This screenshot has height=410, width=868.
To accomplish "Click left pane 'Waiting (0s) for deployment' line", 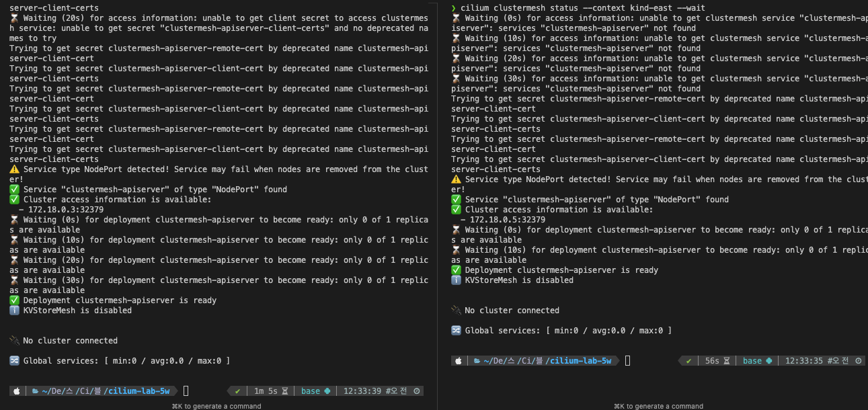I will point(219,224).
